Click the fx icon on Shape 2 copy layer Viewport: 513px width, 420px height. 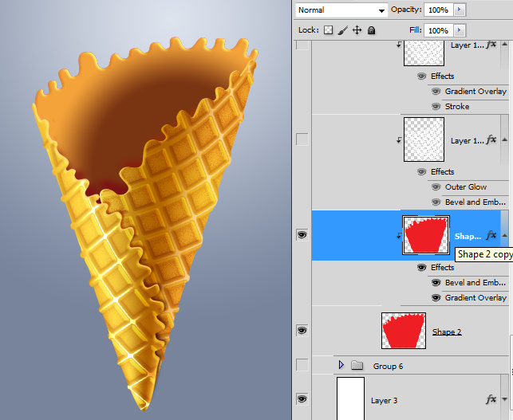[491, 236]
